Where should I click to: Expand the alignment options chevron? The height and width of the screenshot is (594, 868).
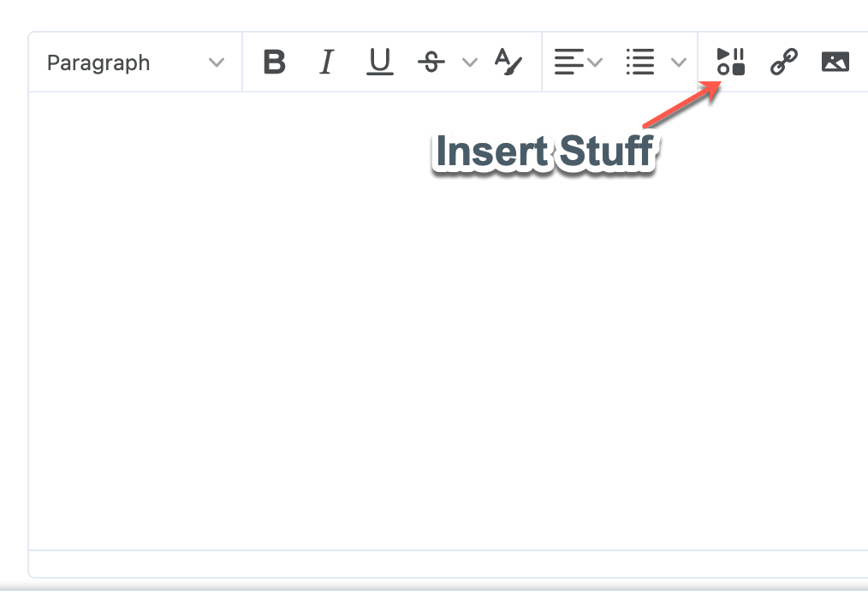pos(595,62)
